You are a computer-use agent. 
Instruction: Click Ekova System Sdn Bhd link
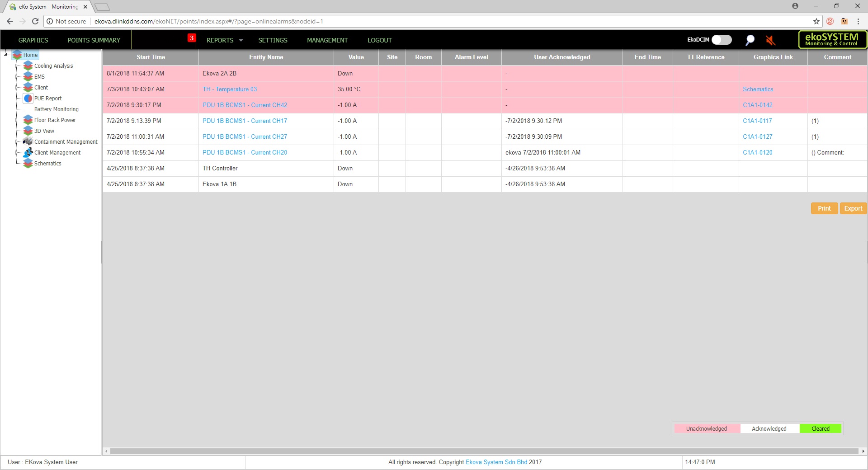point(496,462)
